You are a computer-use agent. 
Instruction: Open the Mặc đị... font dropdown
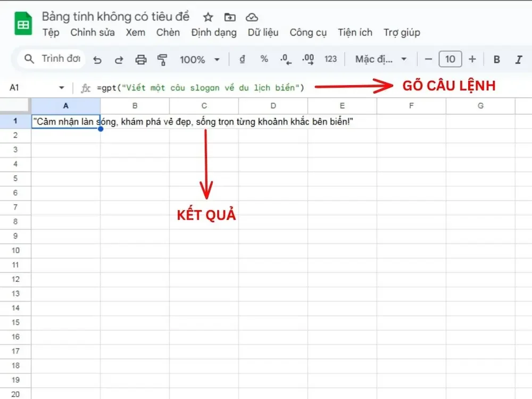point(381,60)
